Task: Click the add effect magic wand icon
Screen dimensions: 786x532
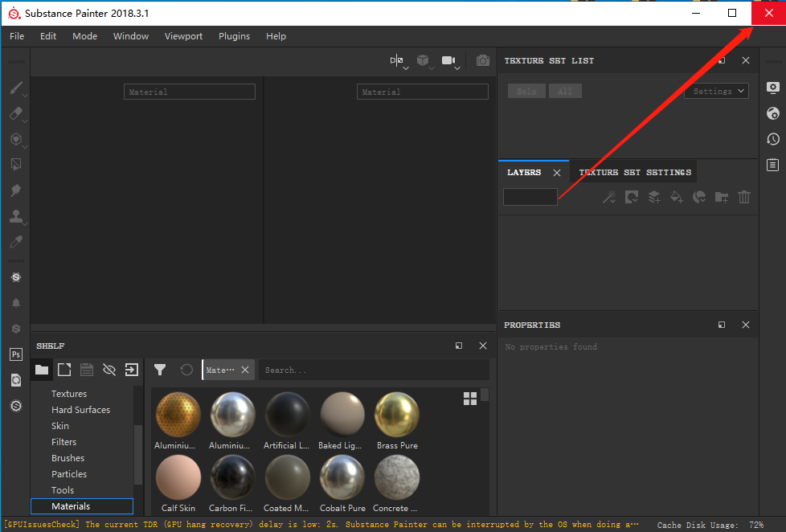Action: point(609,197)
